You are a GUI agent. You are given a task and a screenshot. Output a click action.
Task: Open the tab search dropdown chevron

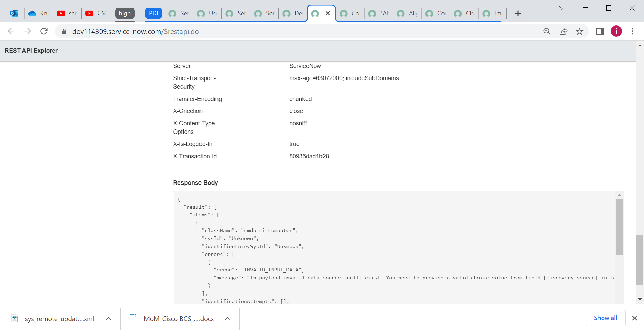pyautogui.click(x=562, y=8)
